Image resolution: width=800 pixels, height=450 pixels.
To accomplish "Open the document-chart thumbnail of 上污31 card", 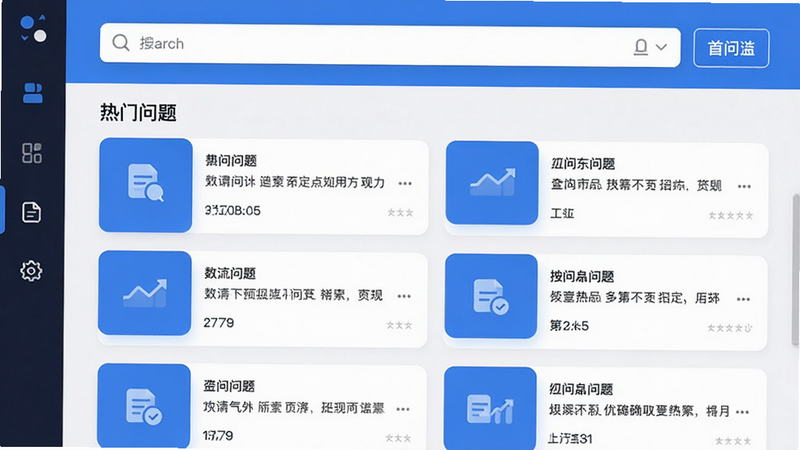I will click(x=490, y=409).
